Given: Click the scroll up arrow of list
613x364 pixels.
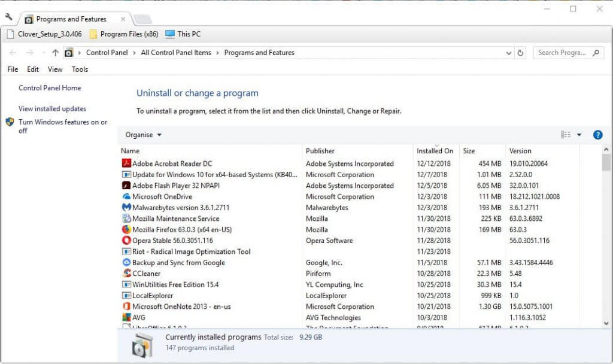Looking at the screenshot, I should (606, 149).
